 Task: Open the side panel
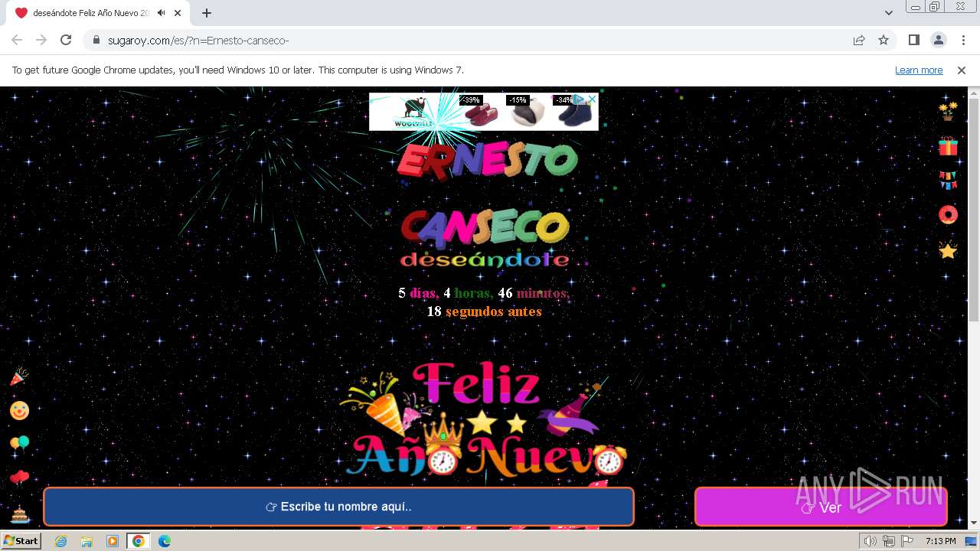pos(913,40)
